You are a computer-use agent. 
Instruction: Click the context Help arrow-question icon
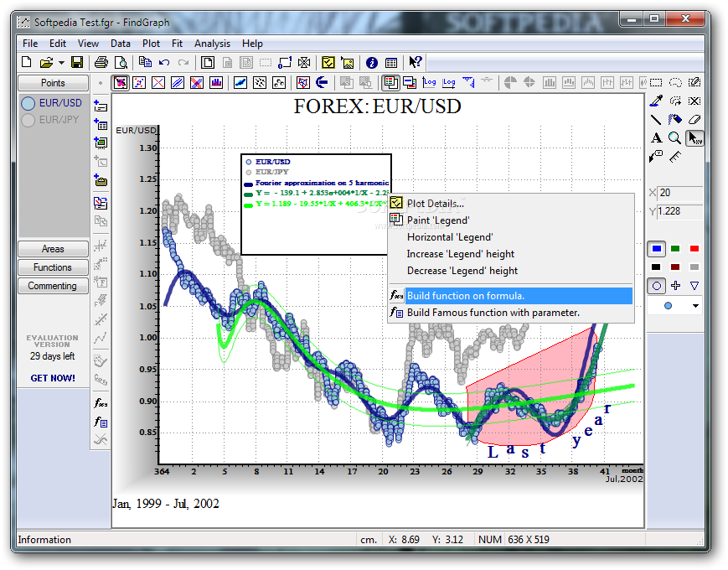click(416, 62)
